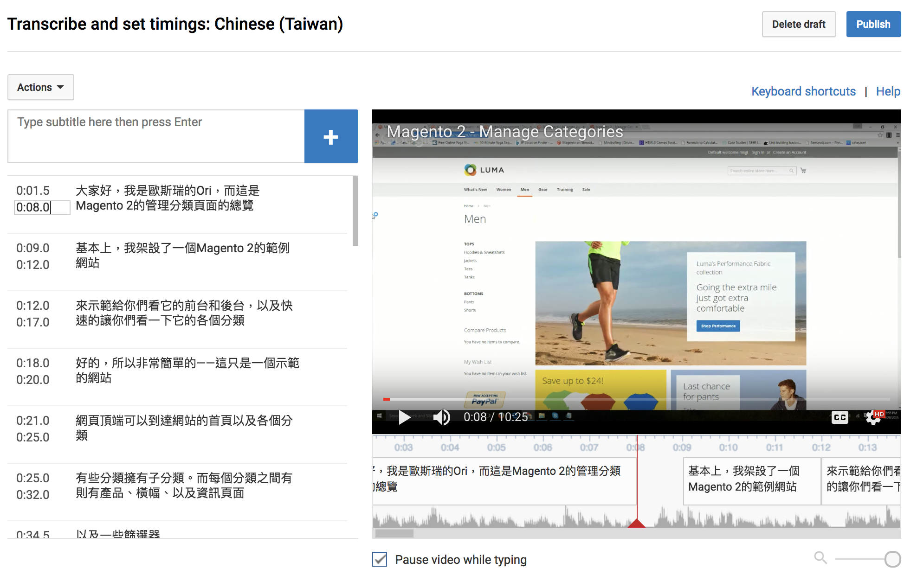Click the LUMA logo in the video

point(484,170)
